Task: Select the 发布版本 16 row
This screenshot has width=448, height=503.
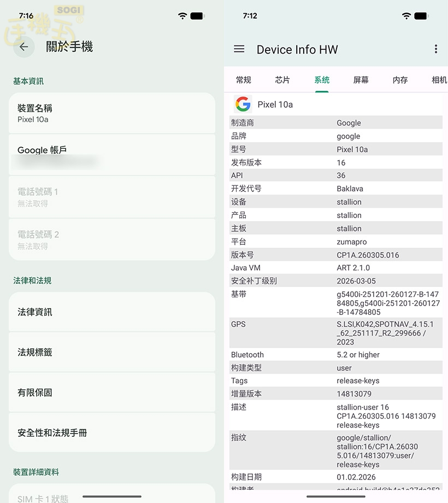Action: point(336,162)
